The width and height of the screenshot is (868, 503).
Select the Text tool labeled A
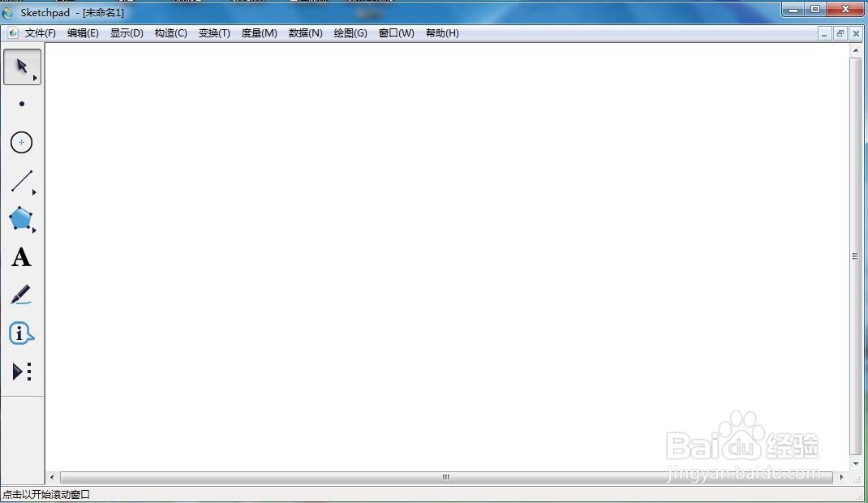pos(22,257)
